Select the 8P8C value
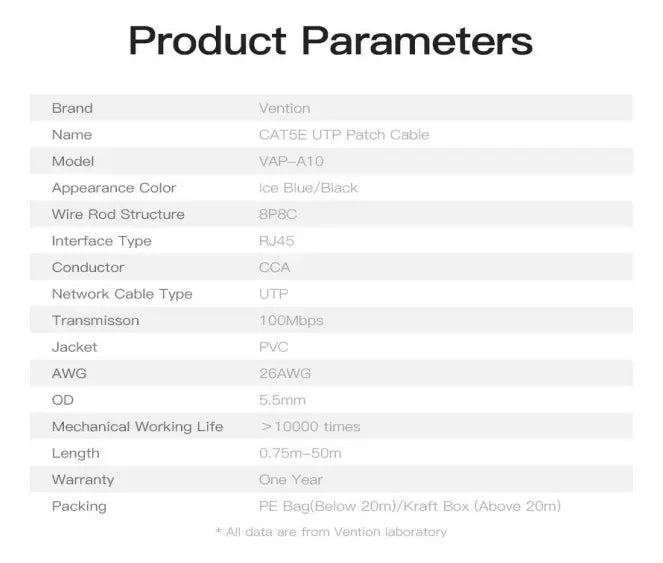Screen dimensions: 663x563 278,214
